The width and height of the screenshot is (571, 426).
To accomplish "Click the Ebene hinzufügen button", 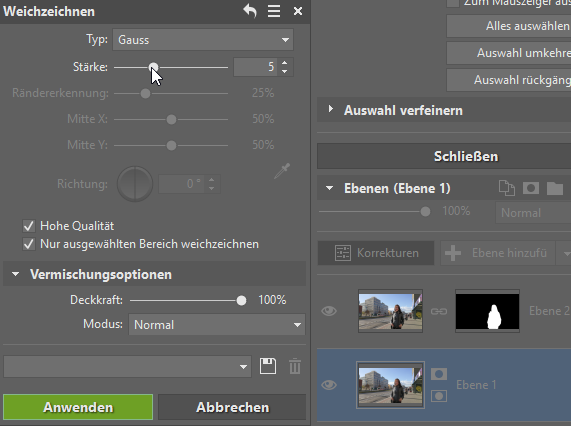I will pyautogui.click(x=498, y=253).
